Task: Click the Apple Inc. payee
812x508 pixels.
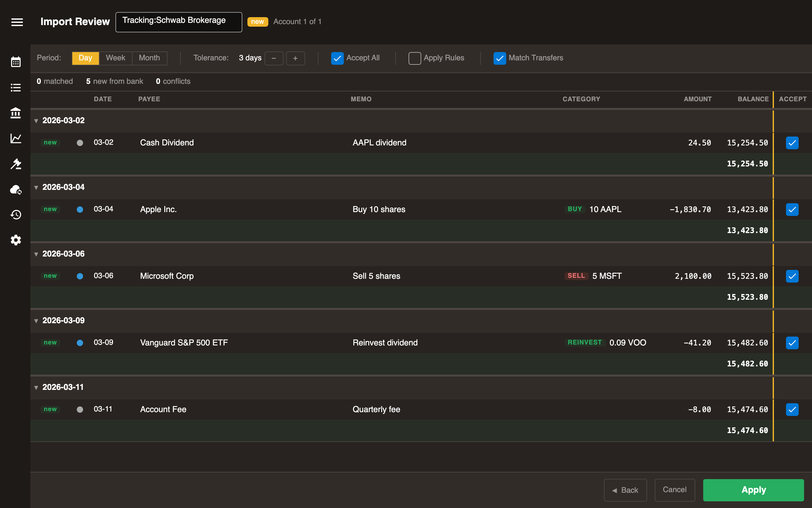Action: click(158, 209)
